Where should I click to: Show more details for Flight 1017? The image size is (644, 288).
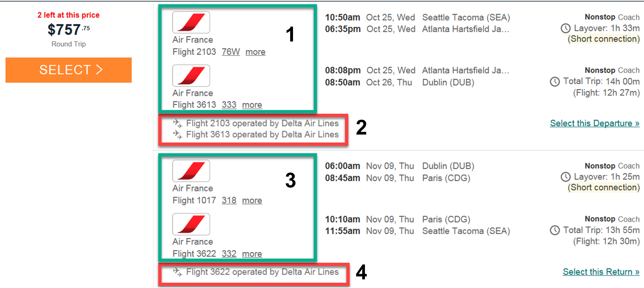252,200
